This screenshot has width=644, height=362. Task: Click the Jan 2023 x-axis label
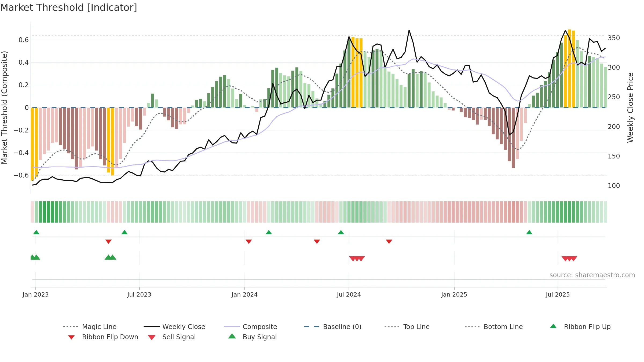click(x=36, y=295)
